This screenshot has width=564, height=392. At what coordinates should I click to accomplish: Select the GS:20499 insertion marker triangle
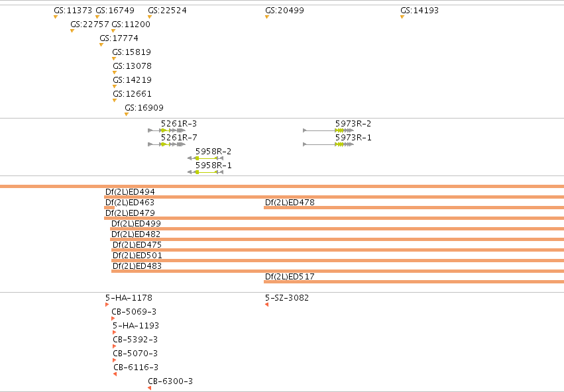(267, 17)
